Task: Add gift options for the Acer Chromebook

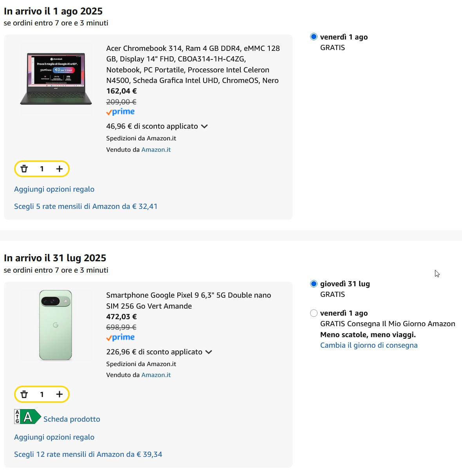Action: (54, 189)
